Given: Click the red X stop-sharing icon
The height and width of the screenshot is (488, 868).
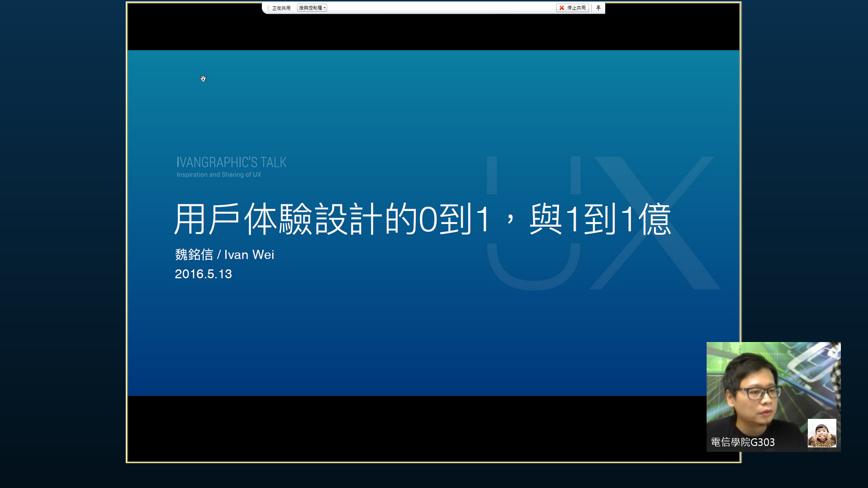Looking at the screenshot, I should coord(561,8).
